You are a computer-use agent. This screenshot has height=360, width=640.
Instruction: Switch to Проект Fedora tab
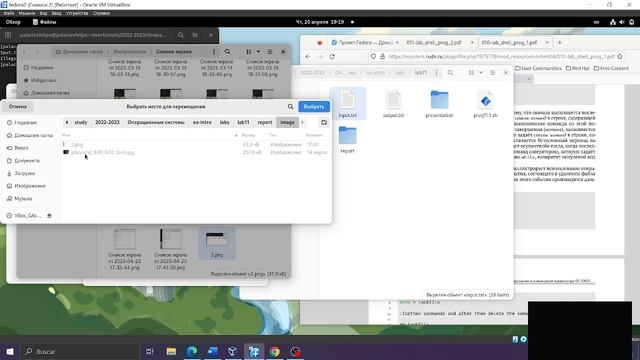click(x=363, y=42)
